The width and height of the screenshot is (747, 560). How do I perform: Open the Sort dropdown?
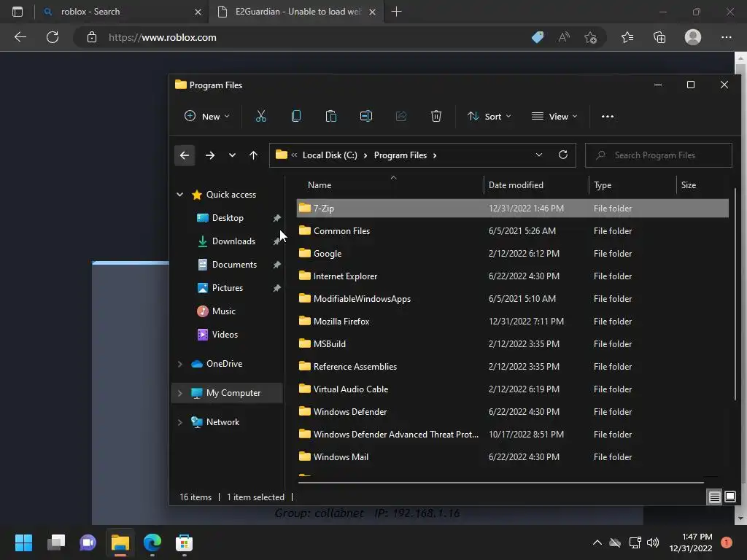pyautogui.click(x=489, y=116)
